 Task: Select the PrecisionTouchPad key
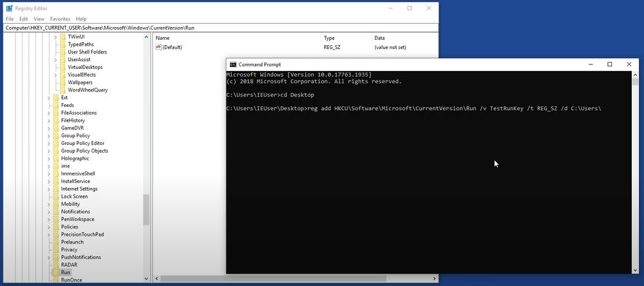(82, 234)
